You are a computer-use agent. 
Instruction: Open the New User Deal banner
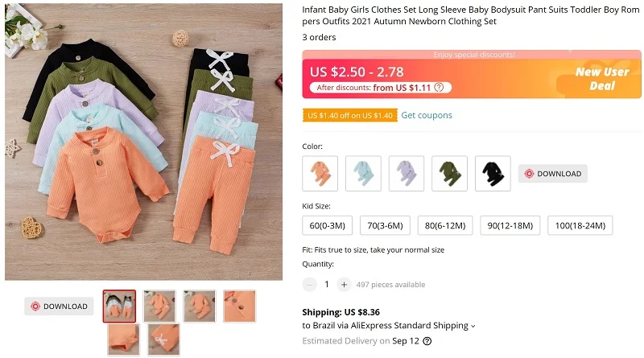pos(602,79)
